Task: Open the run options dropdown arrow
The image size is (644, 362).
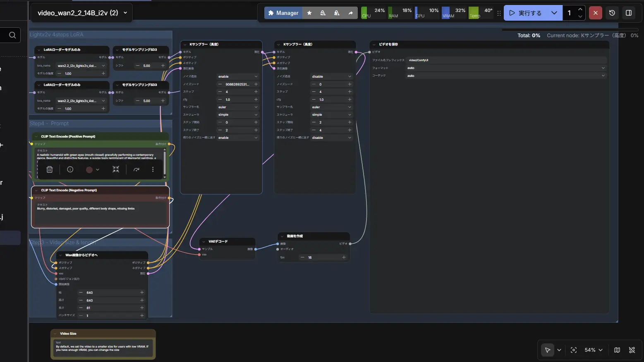Action: pos(554,13)
